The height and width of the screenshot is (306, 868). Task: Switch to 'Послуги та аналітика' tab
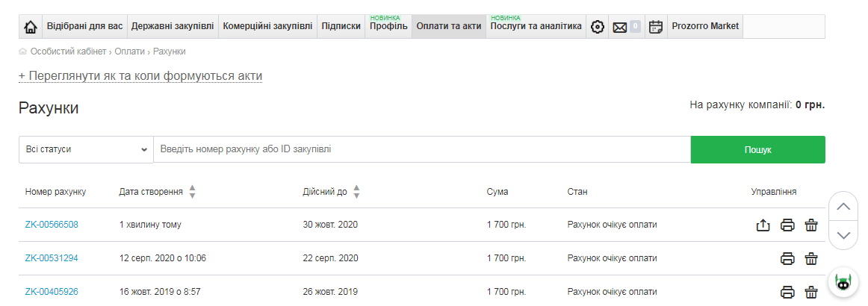[536, 26]
